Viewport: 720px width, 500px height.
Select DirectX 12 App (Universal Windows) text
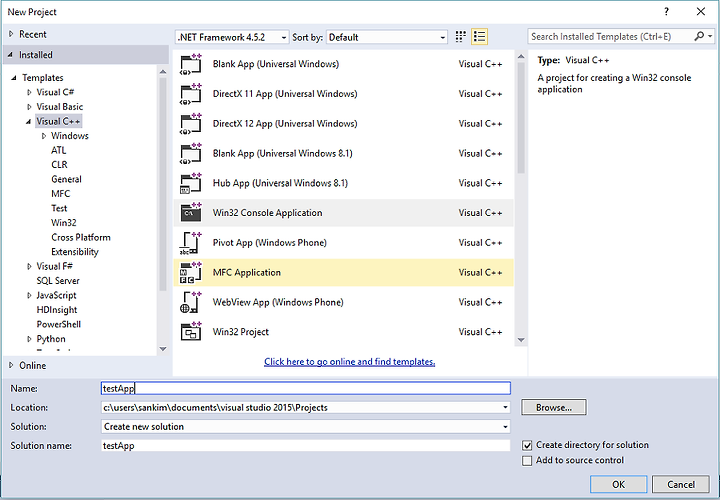(x=285, y=124)
